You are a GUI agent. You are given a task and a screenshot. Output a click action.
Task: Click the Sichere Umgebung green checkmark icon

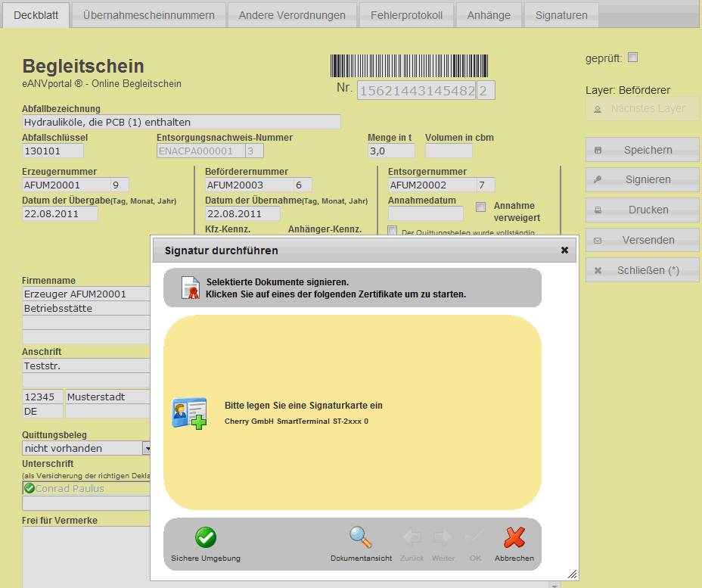pyautogui.click(x=206, y=538)
